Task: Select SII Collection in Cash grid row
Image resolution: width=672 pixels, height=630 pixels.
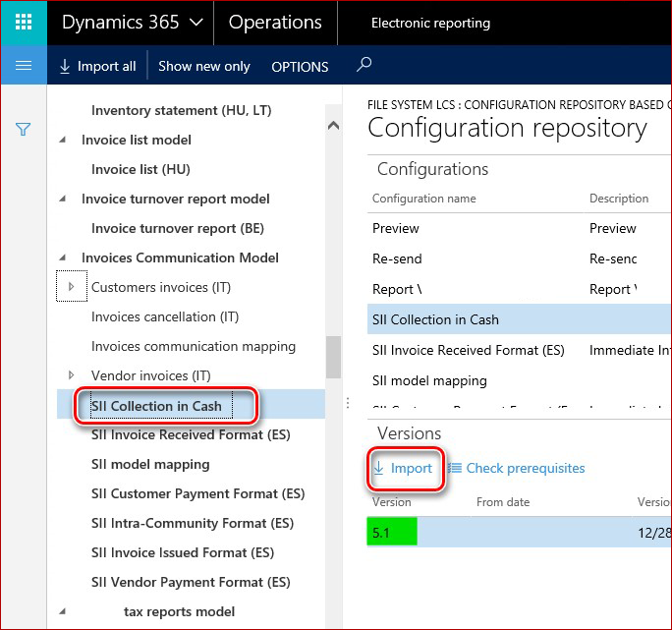Action: coord(520,319)
